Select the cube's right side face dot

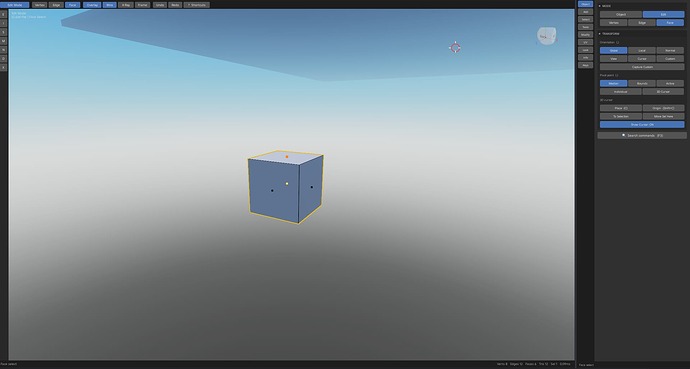pos(312,187)
